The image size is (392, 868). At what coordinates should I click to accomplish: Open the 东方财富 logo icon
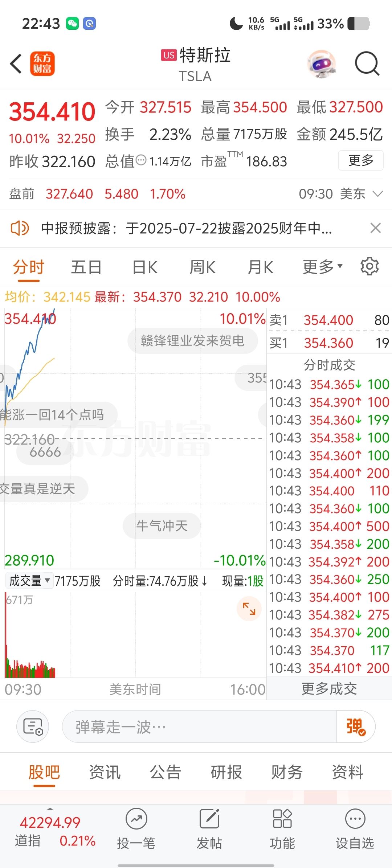tap(42, 64)
